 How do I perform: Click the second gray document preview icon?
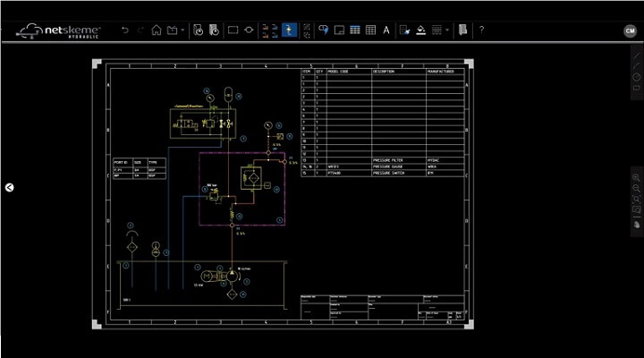pos(214,30)
